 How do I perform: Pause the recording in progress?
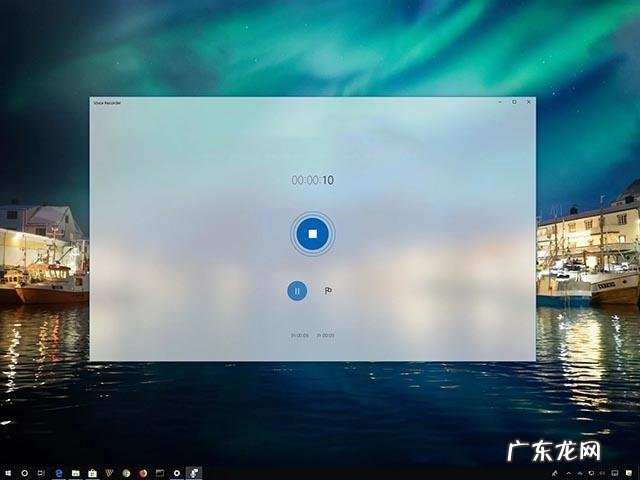click(297, 291)
